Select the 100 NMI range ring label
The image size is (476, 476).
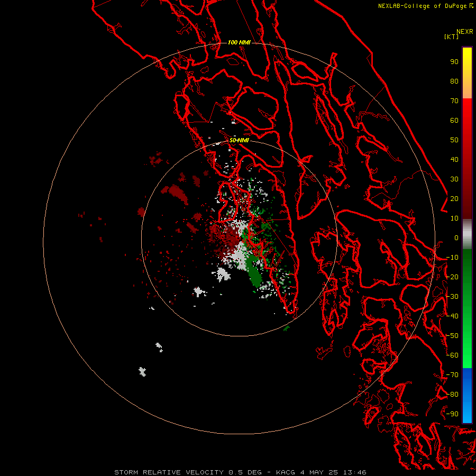[239, 42]
